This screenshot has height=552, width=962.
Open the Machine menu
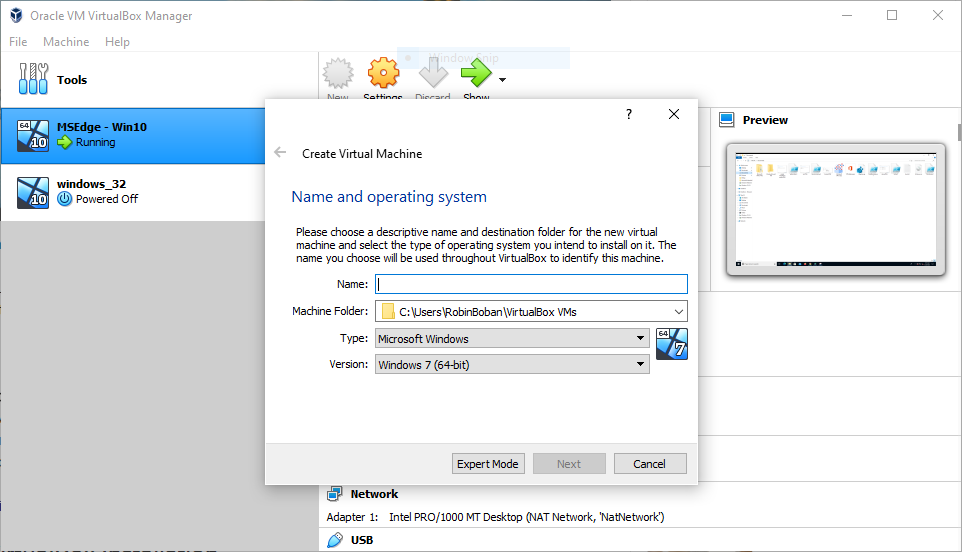(x=66, y=42)
